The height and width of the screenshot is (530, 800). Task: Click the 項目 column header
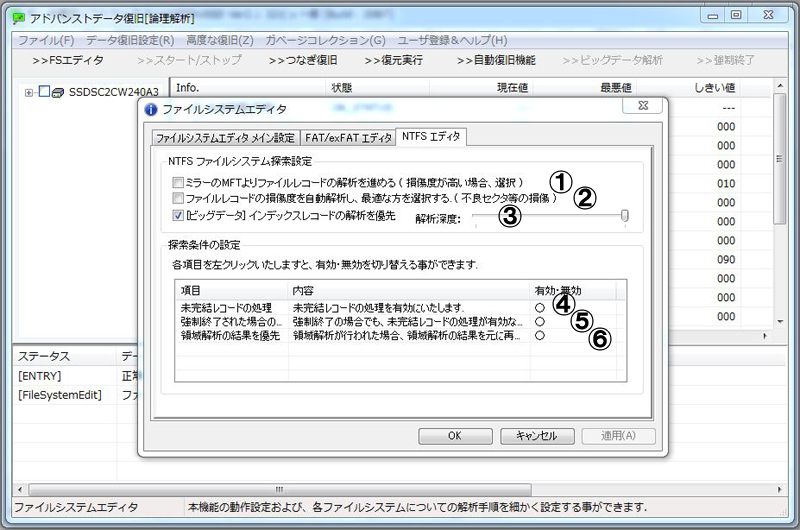(232, 291)
